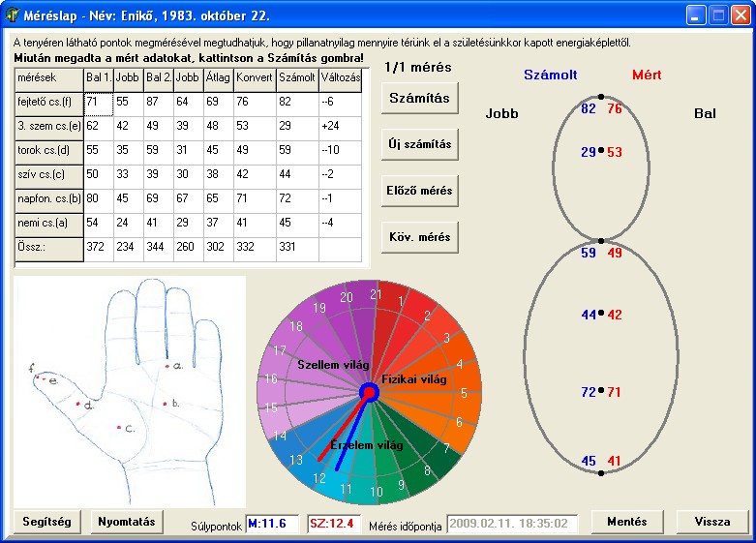
Task: Print the sheet with Nyomtatás
Action: 127,522
